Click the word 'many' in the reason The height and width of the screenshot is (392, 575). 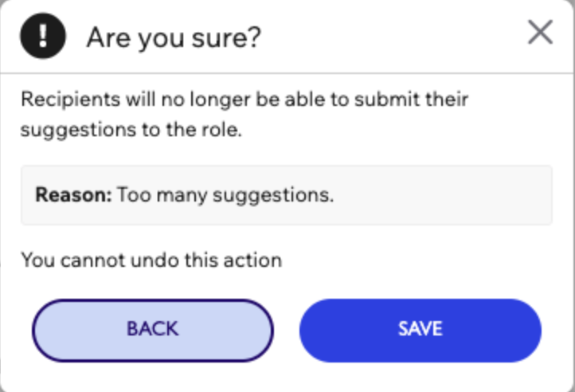[182, 196]
